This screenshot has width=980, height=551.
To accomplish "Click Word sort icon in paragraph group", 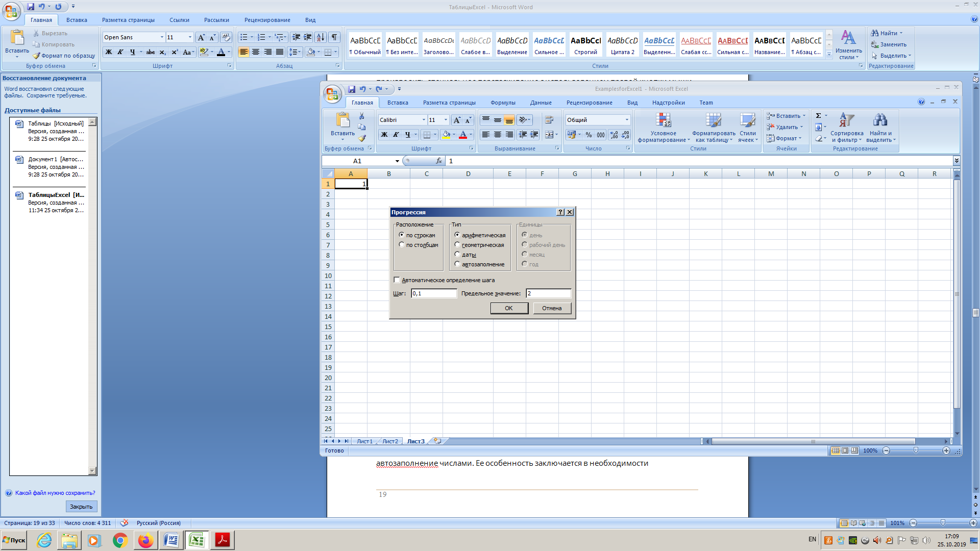I will pos(321,37).
